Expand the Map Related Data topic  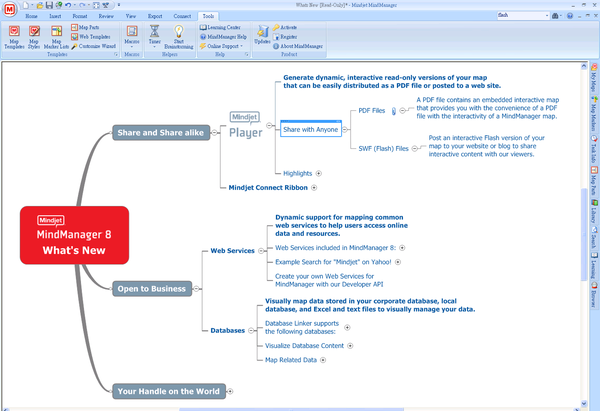(x=323, y=360)
